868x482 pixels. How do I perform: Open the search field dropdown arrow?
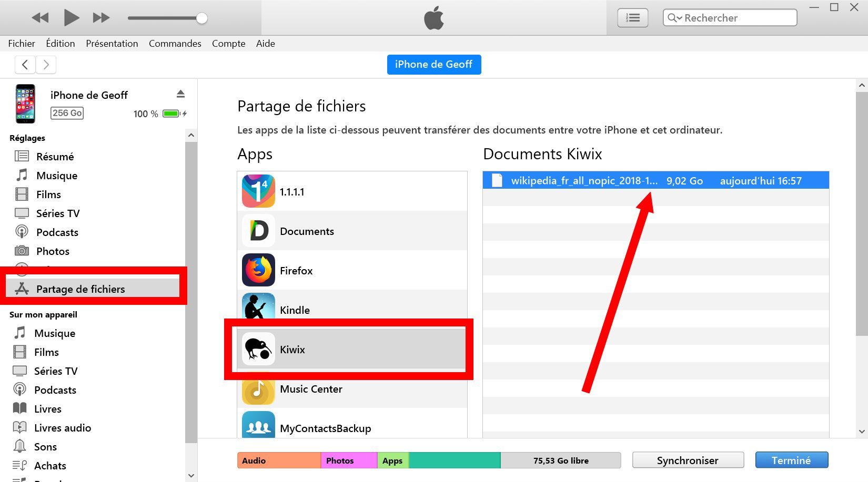point(674,18)
